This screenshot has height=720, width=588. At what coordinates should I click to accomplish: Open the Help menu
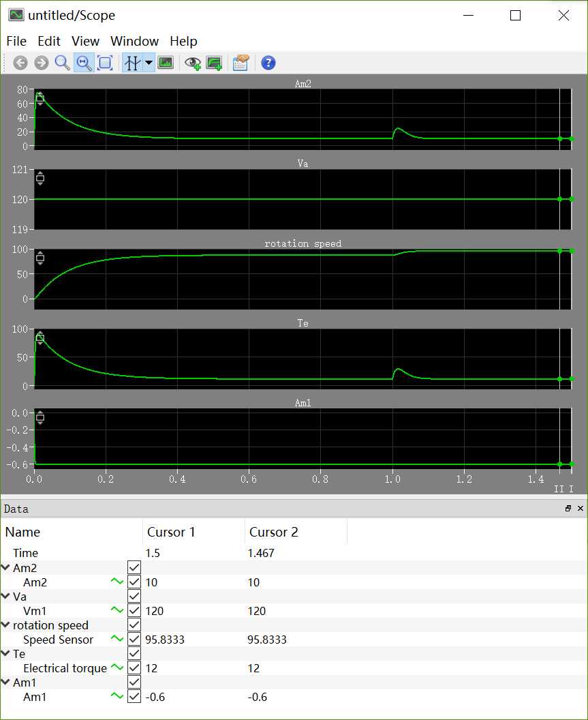click(183, 42)
